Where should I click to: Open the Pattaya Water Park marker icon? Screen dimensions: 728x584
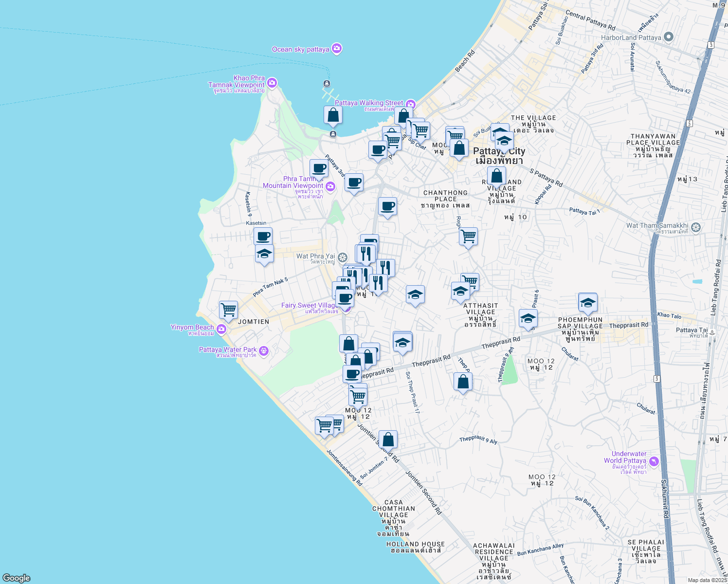[264, 350]
